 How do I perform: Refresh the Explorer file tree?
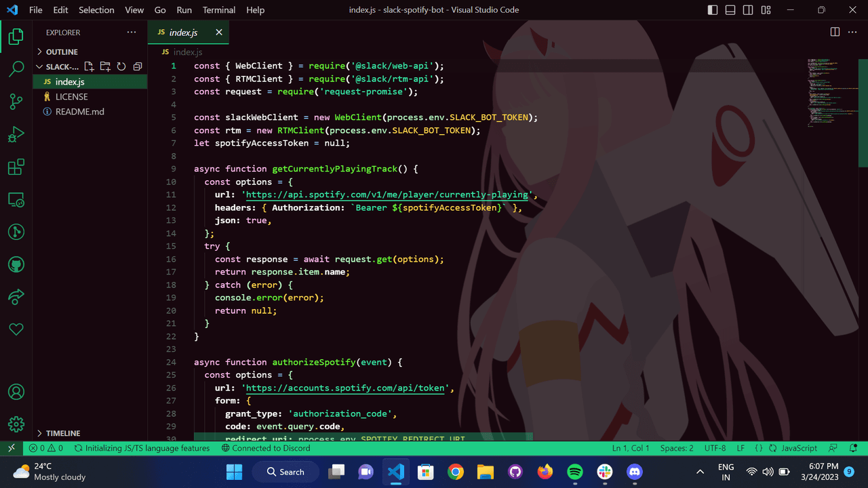(121, 66)
